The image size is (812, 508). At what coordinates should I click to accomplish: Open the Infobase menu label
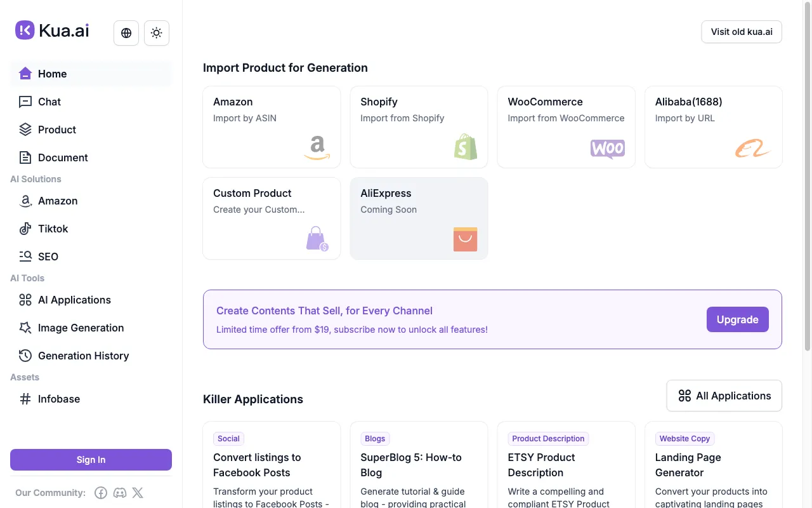pyautogui.click(x=59, y=399)
